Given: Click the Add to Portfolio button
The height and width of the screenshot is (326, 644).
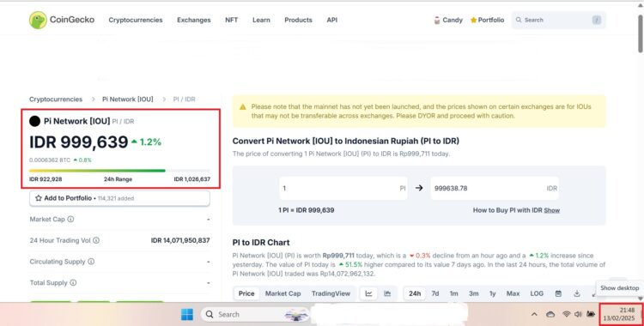Looking at the screenshot, I should [x=119, y=198].
